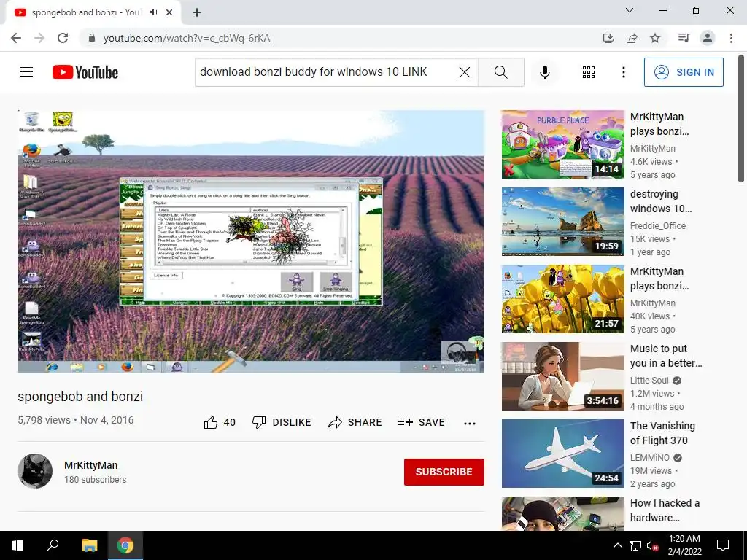This screenshot has height=560, width=747.
Task: Click the page vertical scrollbar
Action: point(741,118)
